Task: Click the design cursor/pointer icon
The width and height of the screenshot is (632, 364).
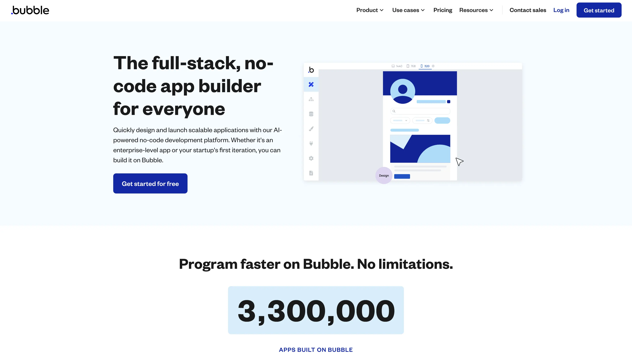Action: [x=460, y=161]
